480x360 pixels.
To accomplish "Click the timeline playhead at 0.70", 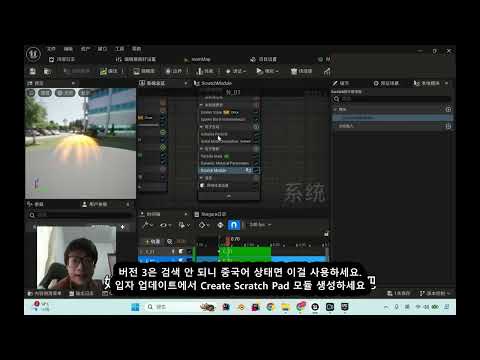I will tap(228, 239).
